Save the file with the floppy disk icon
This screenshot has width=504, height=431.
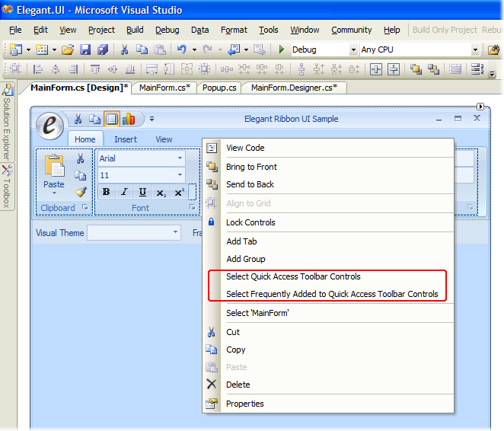[x=85, y=49]
